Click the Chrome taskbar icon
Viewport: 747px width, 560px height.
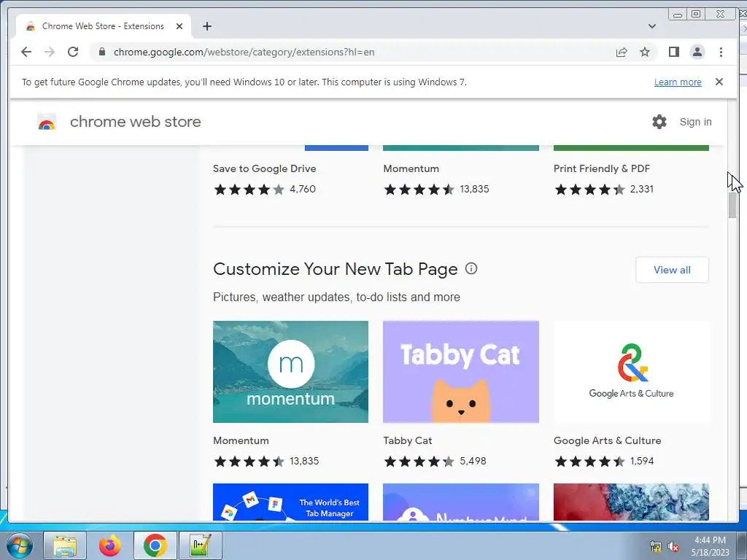(x=155, y=545)
